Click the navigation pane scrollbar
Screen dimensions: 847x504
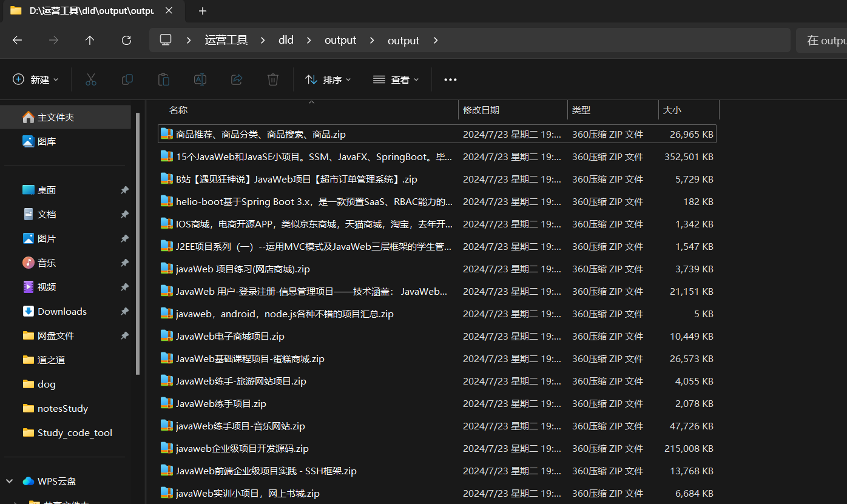tap(138, 243)
